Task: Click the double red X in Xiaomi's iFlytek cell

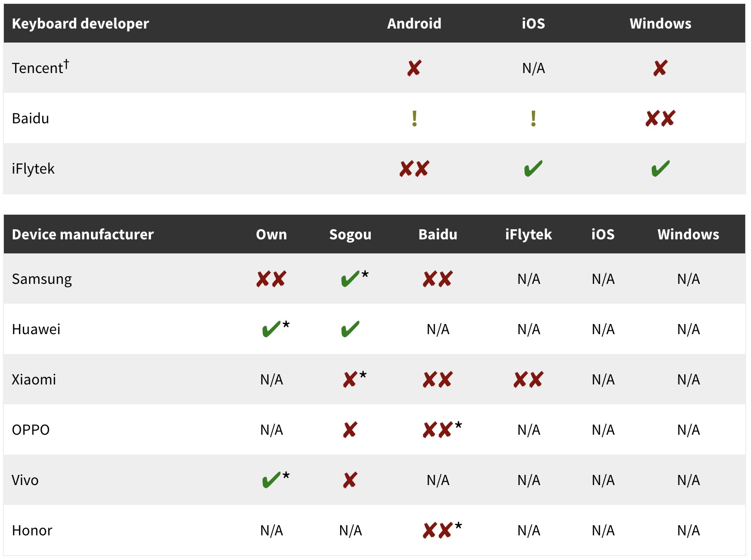Action: pyautogui.click(x=528, y=380)
